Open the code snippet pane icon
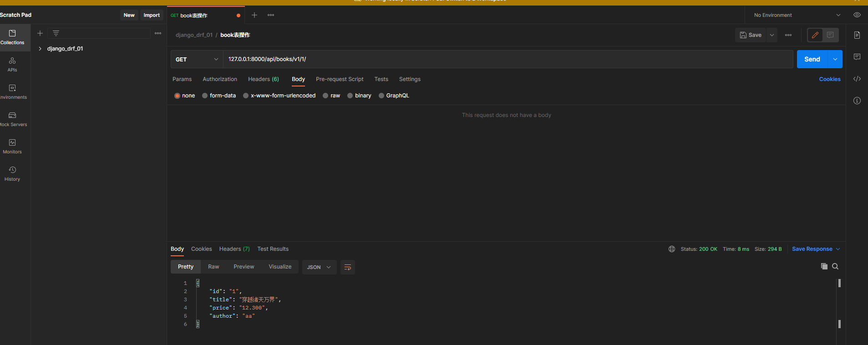Screen dimensions: 868x345 click(x=857, y=79)
